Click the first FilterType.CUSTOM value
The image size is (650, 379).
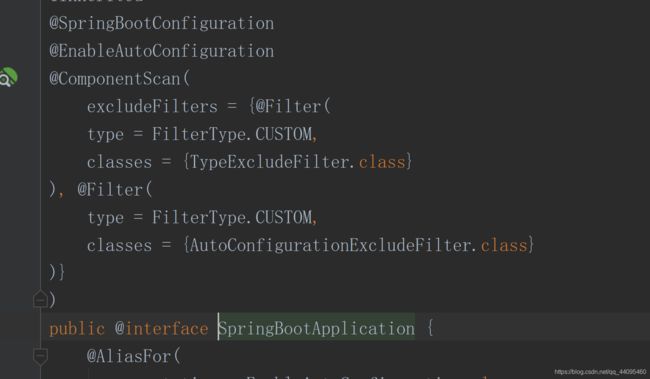click(x=232, y=134)
